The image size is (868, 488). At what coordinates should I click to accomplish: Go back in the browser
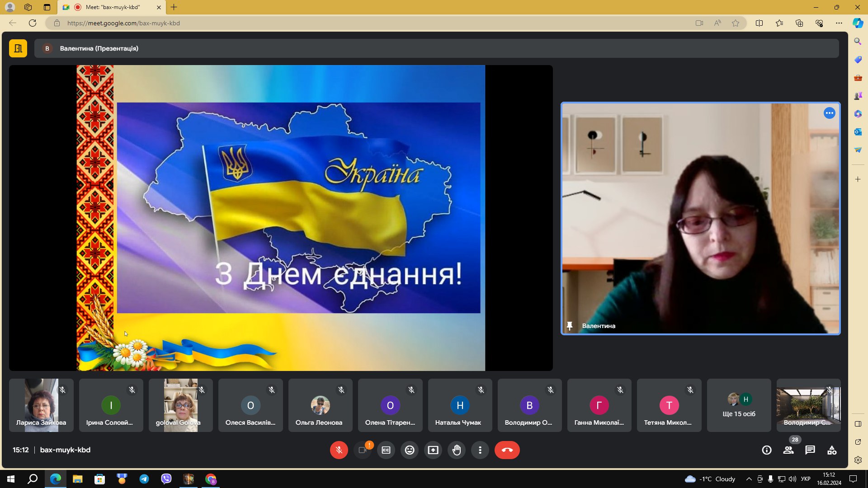click(x=13, y=23)
